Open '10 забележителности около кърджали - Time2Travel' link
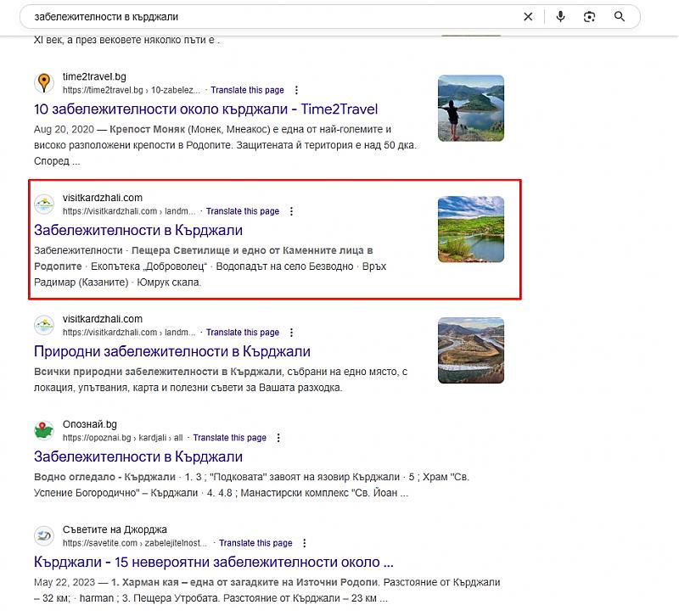 coord(205,109)
